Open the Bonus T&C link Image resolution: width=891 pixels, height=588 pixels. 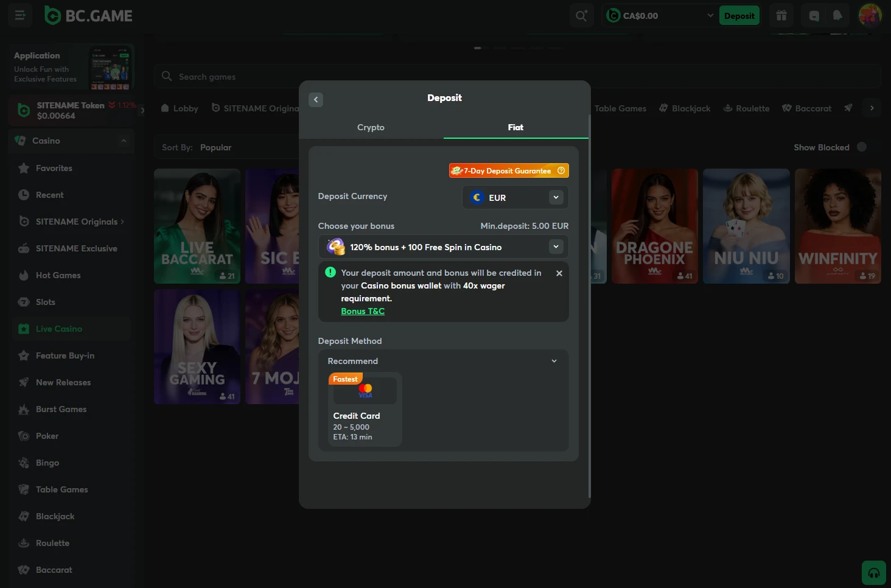click(x=363, y=311)
